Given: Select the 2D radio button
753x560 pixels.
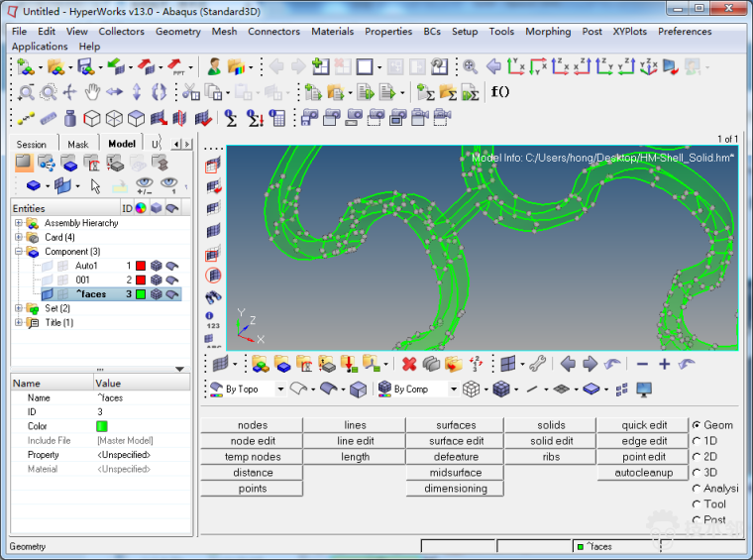Looking at the screenshot, I should click(x=698, y=457).
